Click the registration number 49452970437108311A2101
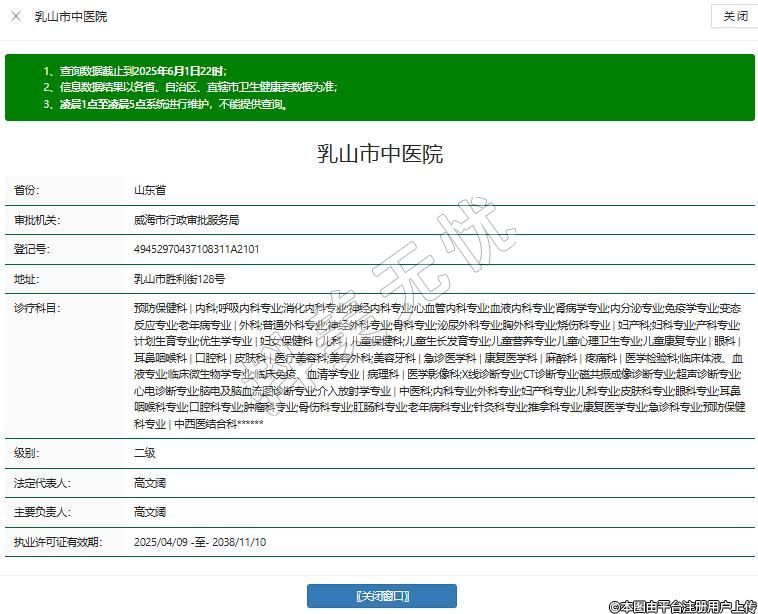The height and width of the screenshot is (614, 758). pyautogui.click(x=196, y=249)
